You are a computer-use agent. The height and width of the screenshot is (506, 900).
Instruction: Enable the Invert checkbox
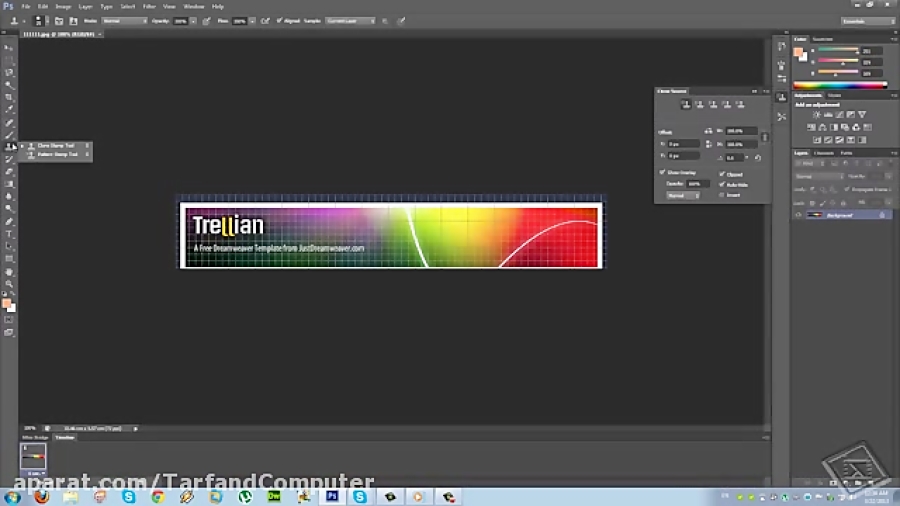tap(722, 195)
